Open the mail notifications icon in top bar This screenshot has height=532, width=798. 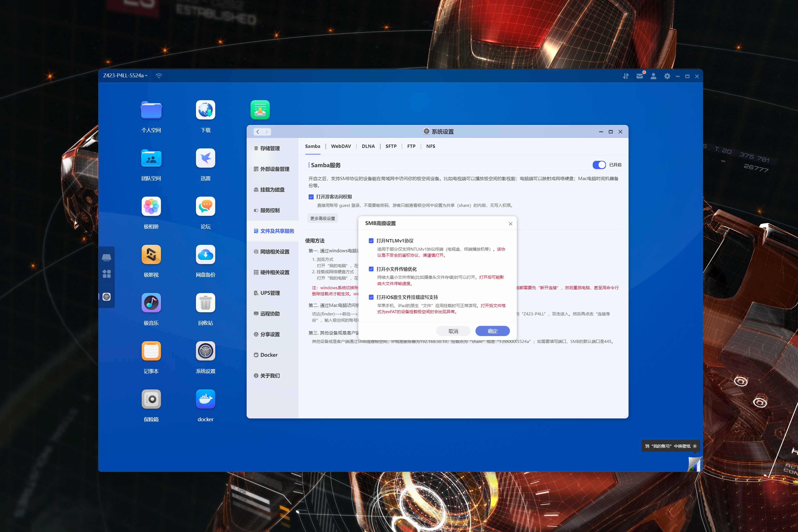(640, 76)
